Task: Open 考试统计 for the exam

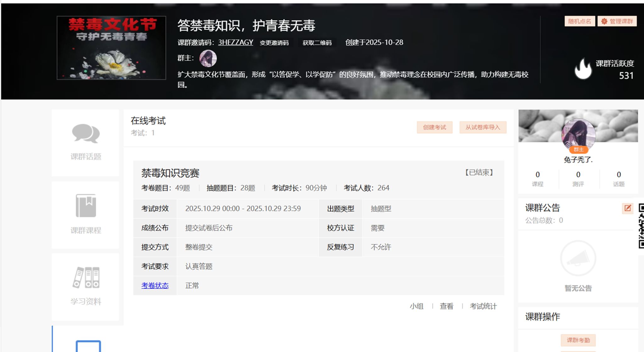Action: click(483, 306)
